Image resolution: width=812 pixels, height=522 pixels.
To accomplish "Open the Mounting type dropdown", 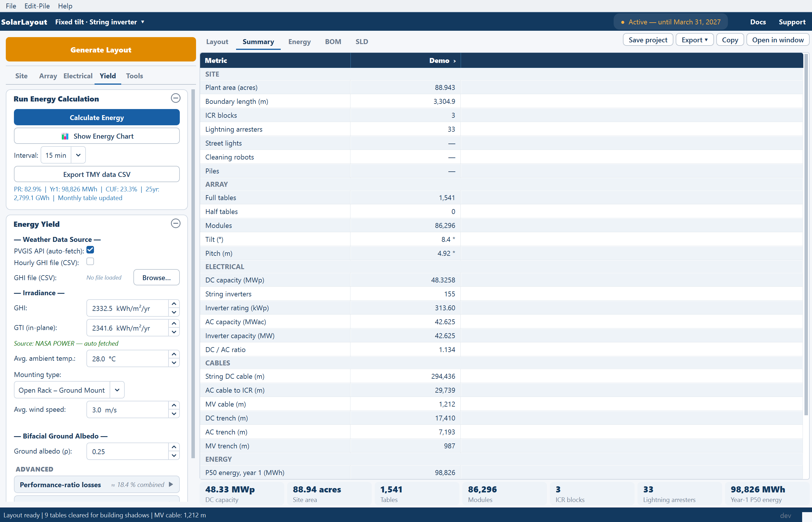I will (69, 390).
